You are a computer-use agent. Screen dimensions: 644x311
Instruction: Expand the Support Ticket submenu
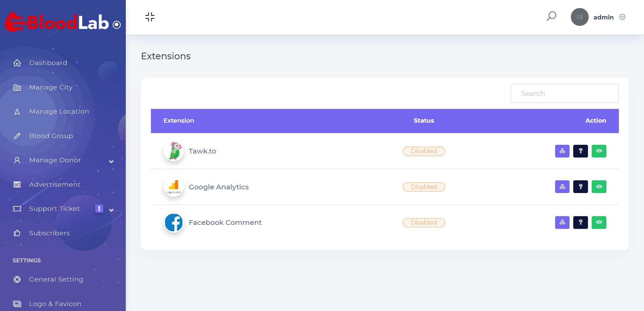[111, 210]
